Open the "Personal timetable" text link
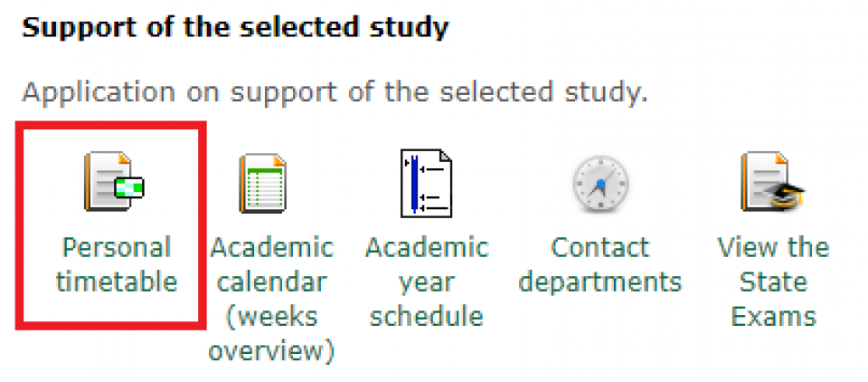868x382 pixels. 117,264
